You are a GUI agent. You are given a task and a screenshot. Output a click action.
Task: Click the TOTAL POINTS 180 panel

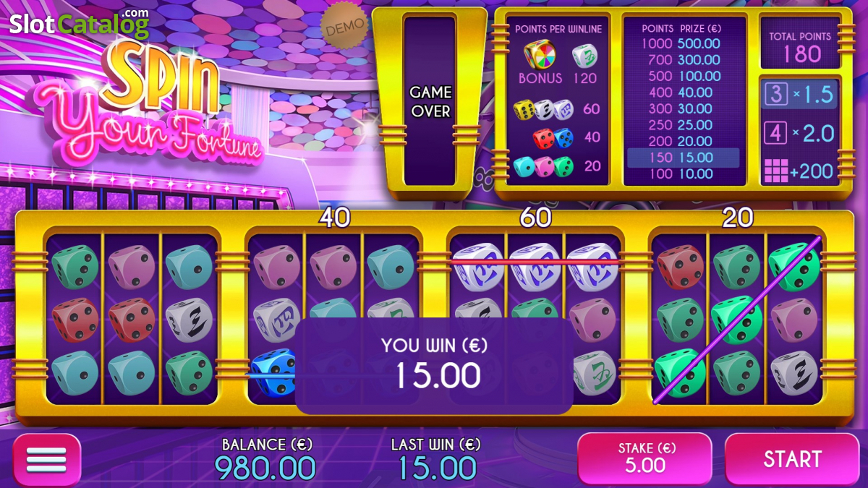pos(800,45)
